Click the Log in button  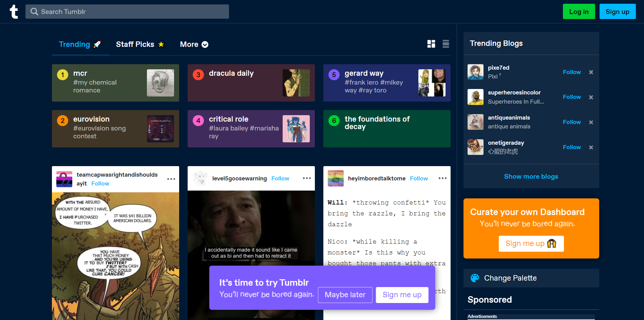[579, 12]
